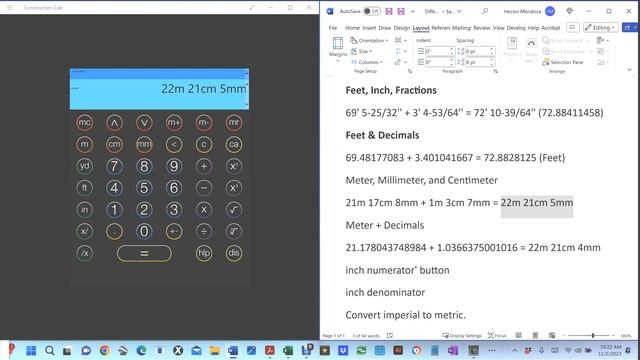Screen dimensions: 640x360
Task: Click the Share button in Word
Action: tap(630, 27)
